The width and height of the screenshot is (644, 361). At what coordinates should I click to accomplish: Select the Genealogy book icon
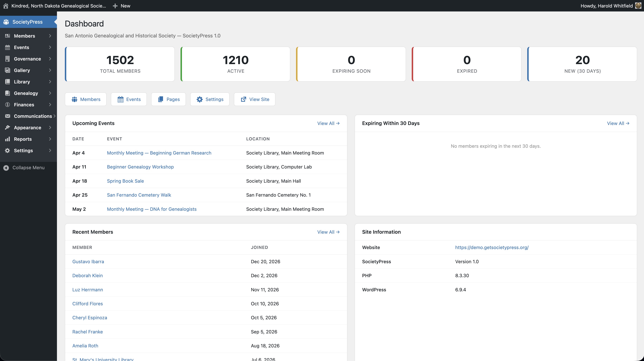8,93
